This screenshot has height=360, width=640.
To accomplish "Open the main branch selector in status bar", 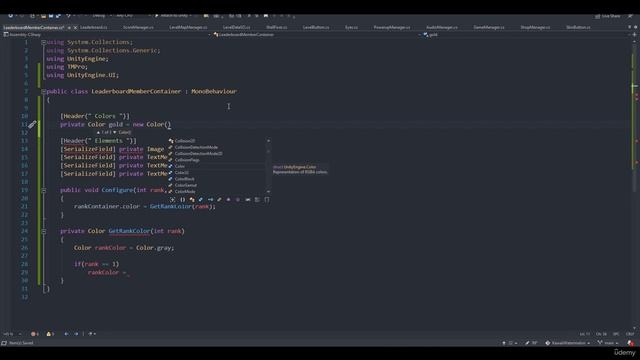I will [608, 343].
